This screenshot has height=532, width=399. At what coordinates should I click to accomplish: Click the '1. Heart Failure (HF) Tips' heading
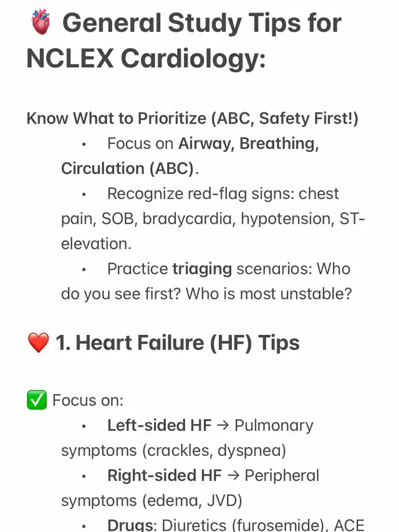[x=178, y=342]
